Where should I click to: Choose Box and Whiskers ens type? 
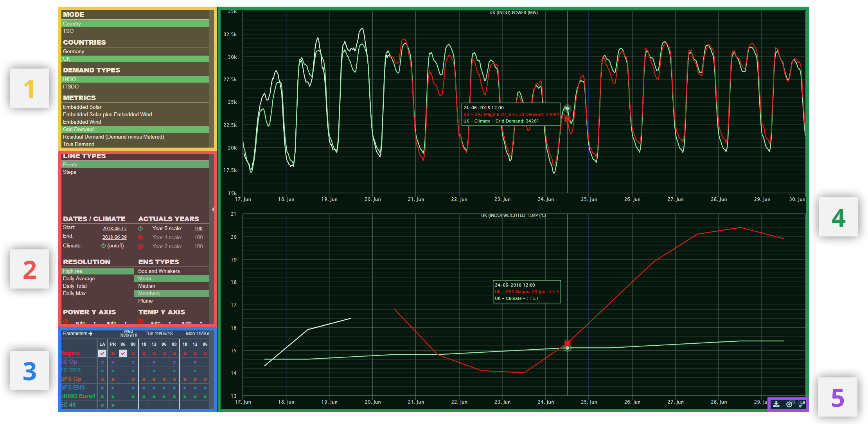(x=172, y=271)
